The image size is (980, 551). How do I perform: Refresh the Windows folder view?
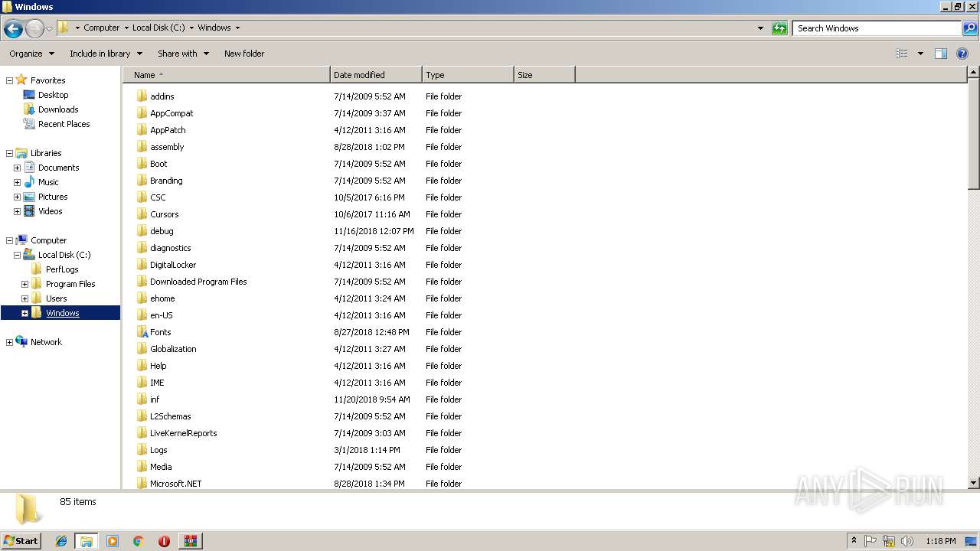click(x=779, y=28)
